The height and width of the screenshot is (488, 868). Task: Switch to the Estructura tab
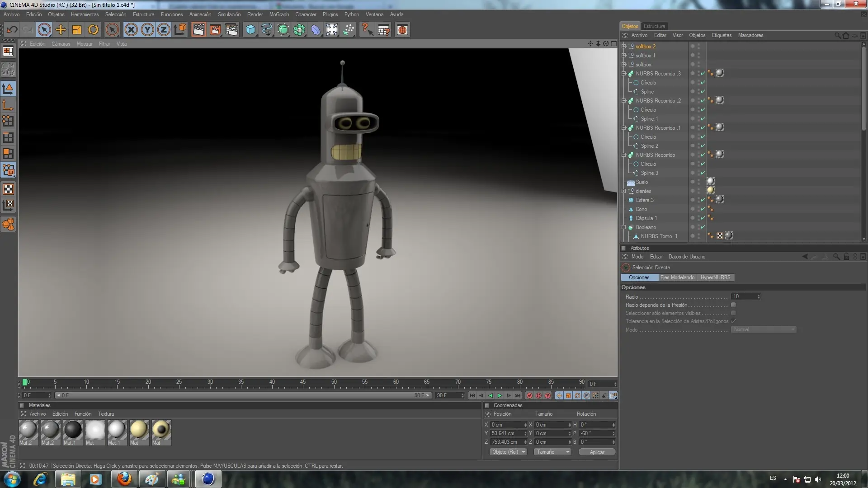tap(654, 26)
